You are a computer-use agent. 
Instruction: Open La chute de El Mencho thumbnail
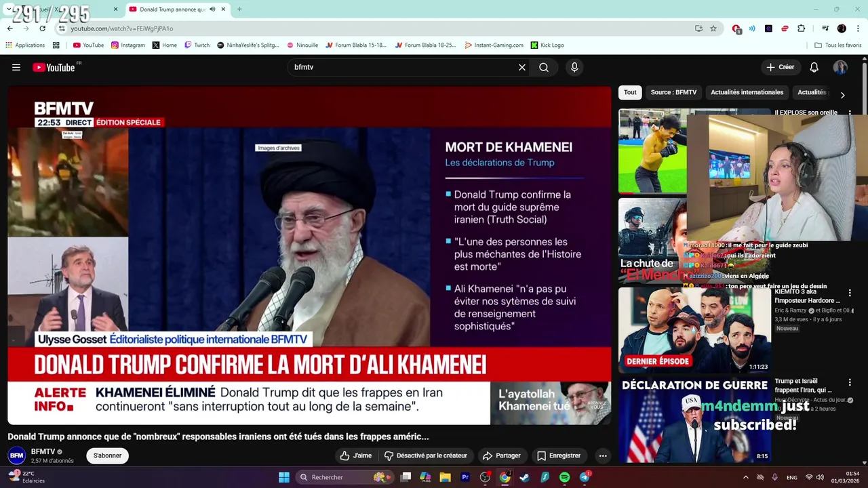click(x=652, y=240)
